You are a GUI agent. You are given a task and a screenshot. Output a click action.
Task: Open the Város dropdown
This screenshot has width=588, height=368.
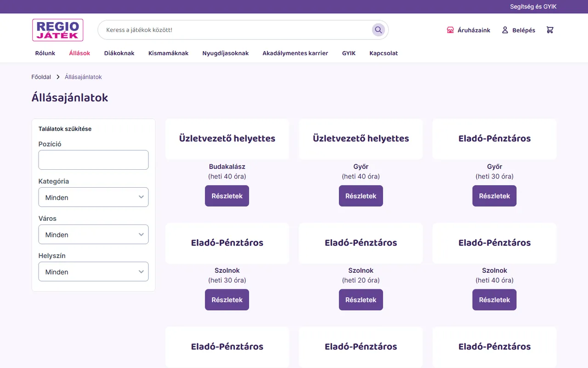pos(94,235)
